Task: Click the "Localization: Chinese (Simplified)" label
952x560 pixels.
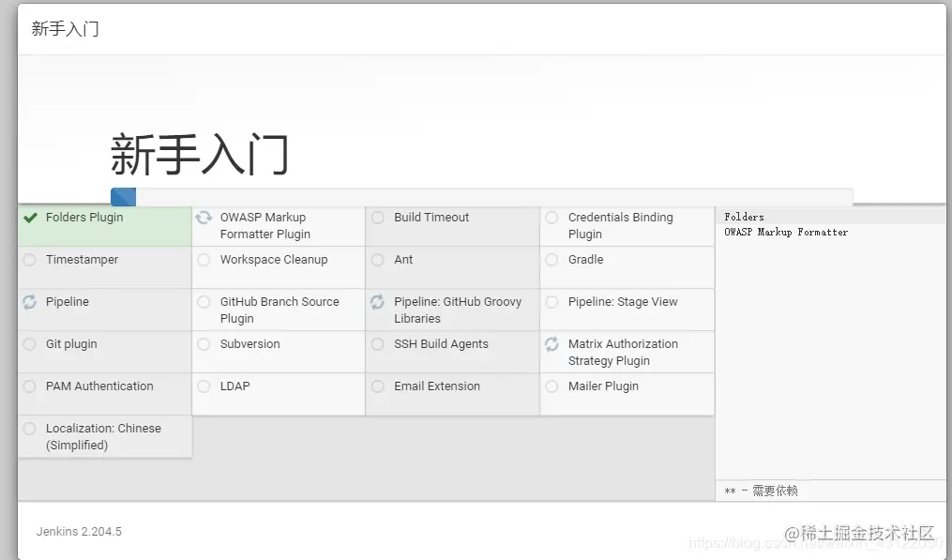Action: (103, 437)
